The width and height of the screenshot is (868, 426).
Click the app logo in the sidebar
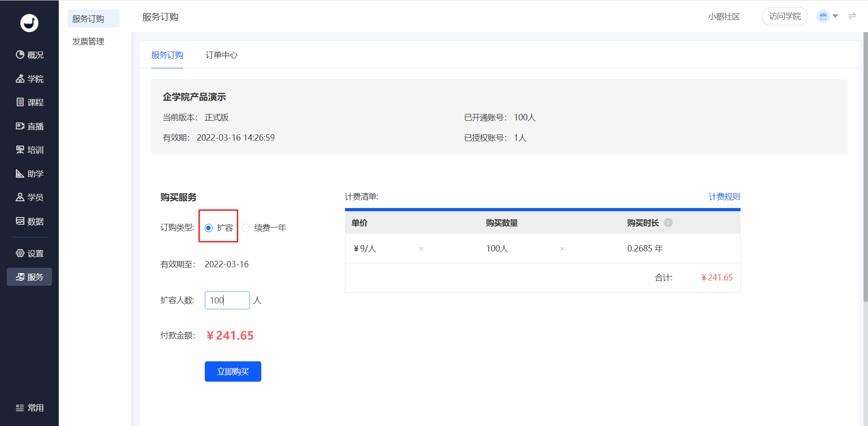(29, 23)
